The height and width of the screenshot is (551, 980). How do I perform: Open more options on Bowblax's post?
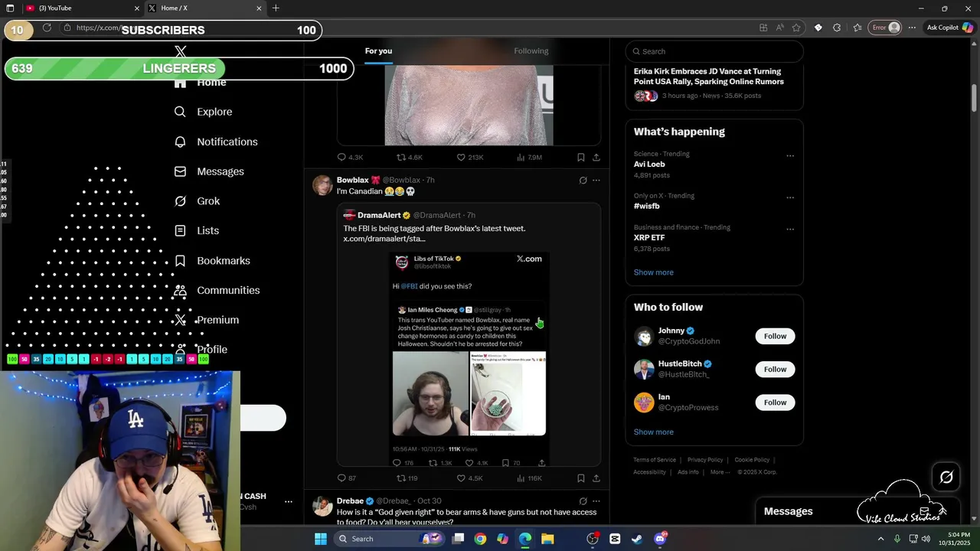click(x=596, y=181)
